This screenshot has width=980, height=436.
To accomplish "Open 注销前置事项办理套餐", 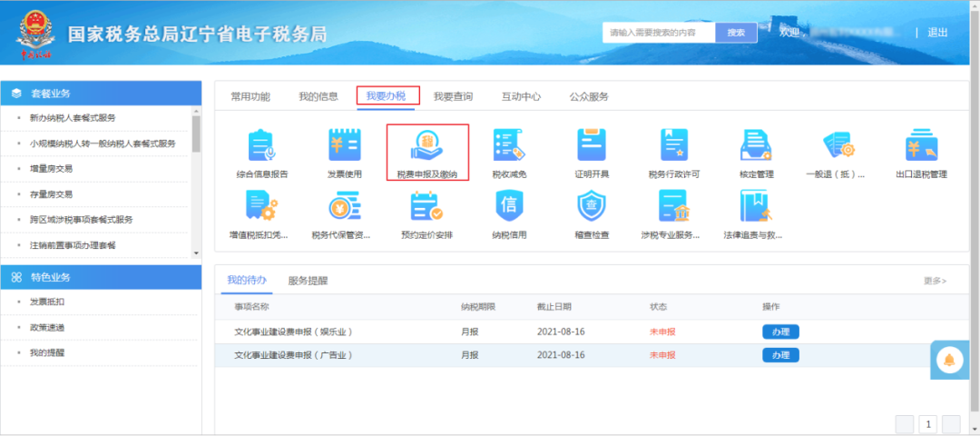I will [73, 245].
